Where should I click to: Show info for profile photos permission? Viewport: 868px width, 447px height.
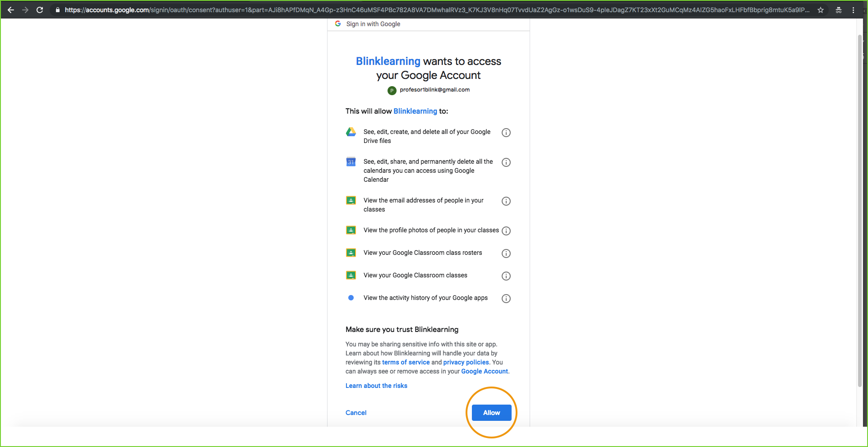[506, 231]
